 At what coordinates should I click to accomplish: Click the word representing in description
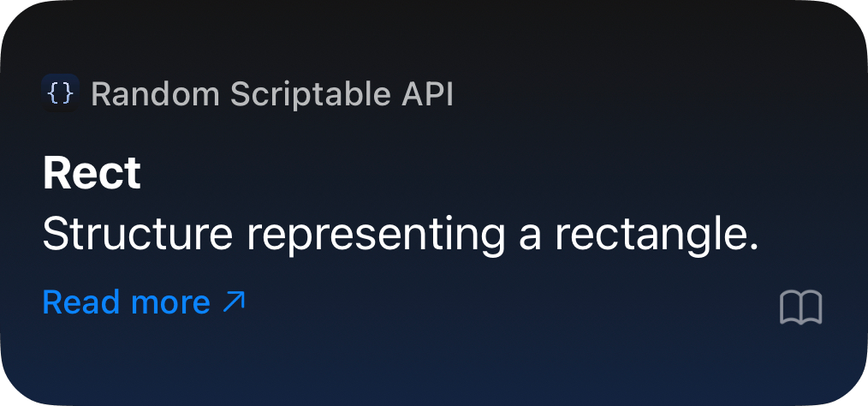point(377,237)
